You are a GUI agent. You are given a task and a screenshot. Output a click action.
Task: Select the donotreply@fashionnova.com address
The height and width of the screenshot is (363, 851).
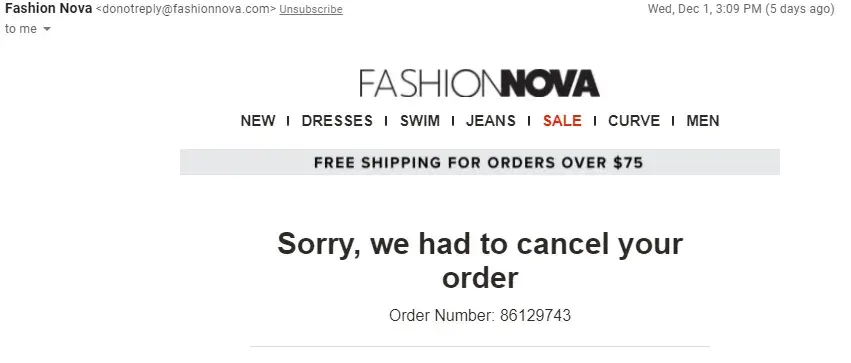[186, 9]
